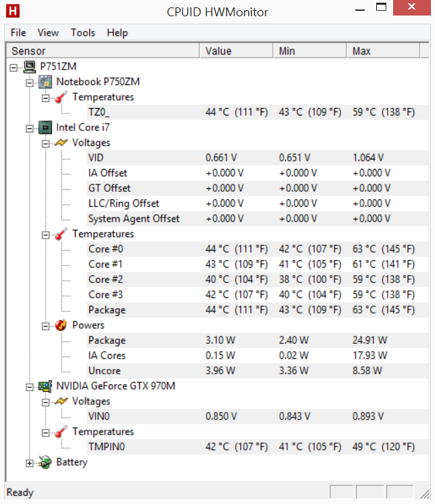Screen dimensions: 435x504
Task: Open the File menu
Action: point(18,33)
